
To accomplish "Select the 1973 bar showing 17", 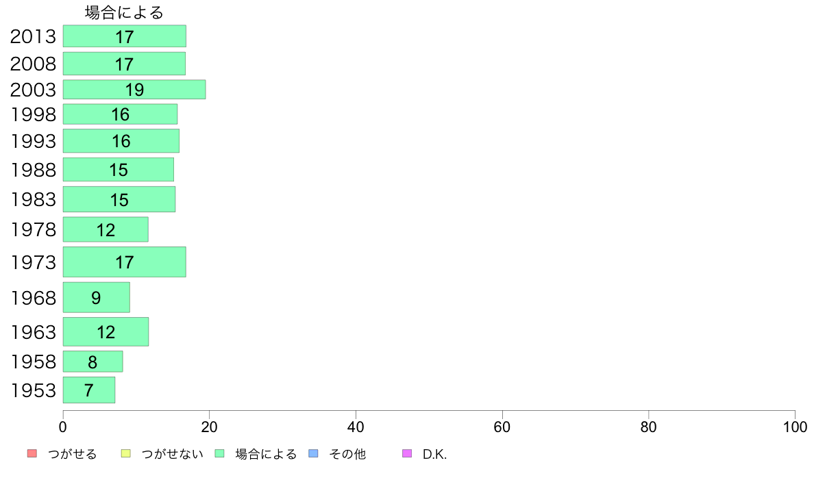I will click(125, 262).
